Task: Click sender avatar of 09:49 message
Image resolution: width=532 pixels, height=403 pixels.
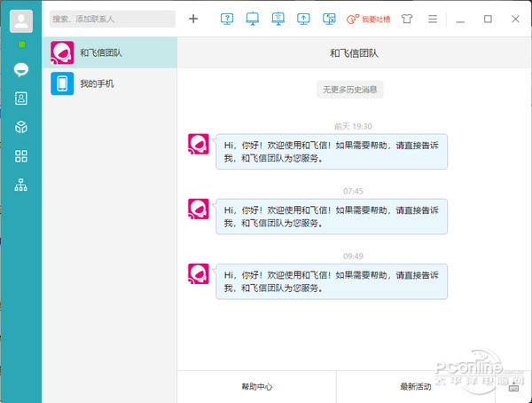Action: point(199,274)
